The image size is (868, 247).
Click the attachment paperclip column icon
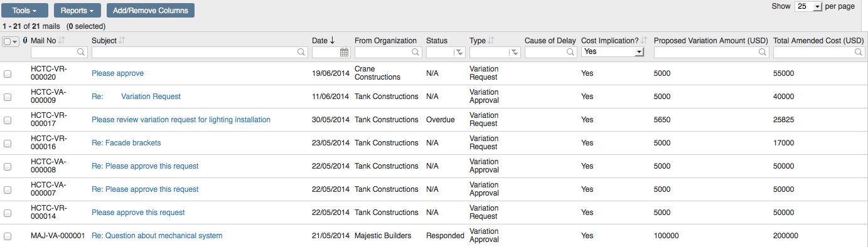24,41
